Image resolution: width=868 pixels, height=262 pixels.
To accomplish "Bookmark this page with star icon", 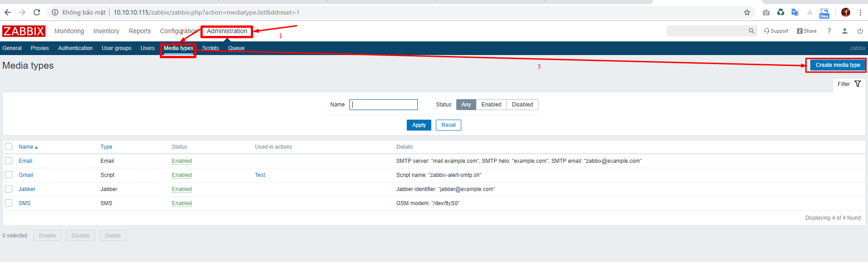I will (747, 12).
